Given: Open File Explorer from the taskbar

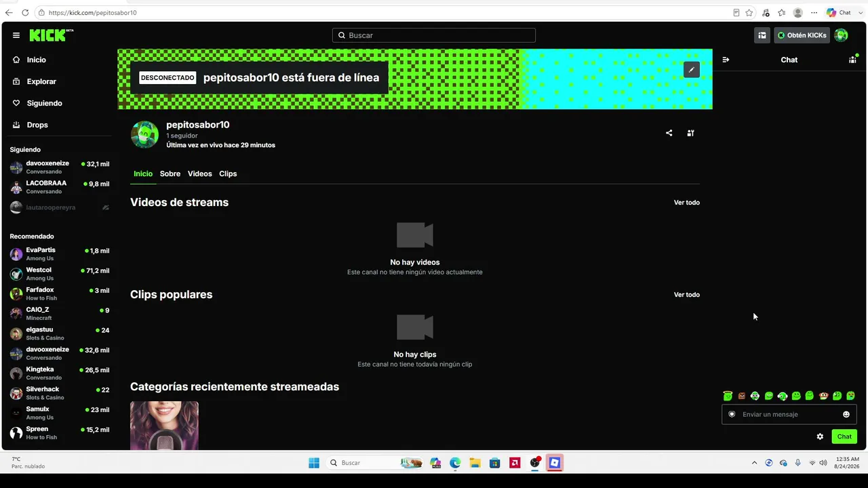Looking at the screenshot, I should pos(475,463).
